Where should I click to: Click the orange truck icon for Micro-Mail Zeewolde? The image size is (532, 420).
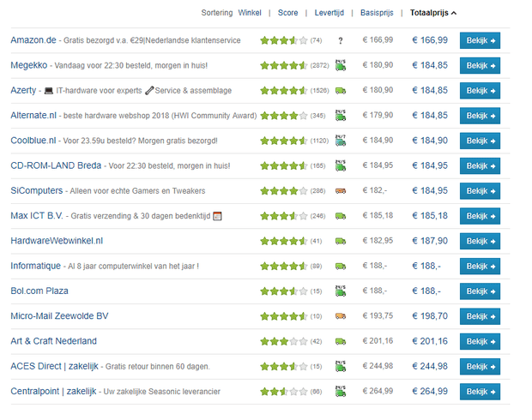coord(341,316)
